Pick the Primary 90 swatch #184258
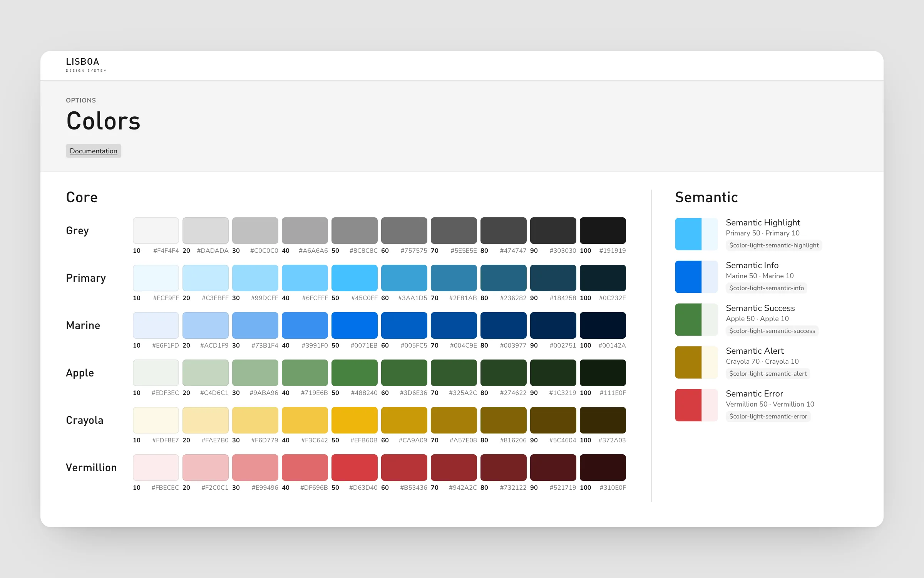 553,278
